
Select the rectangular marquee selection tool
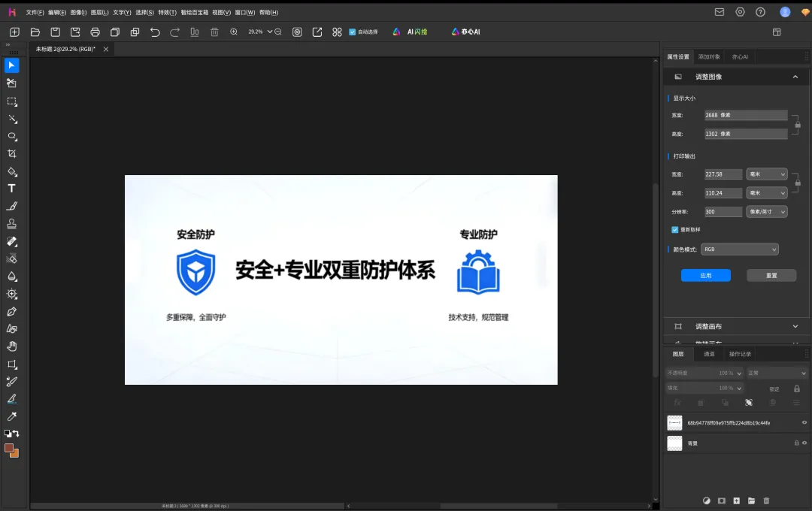click(12, 101)
